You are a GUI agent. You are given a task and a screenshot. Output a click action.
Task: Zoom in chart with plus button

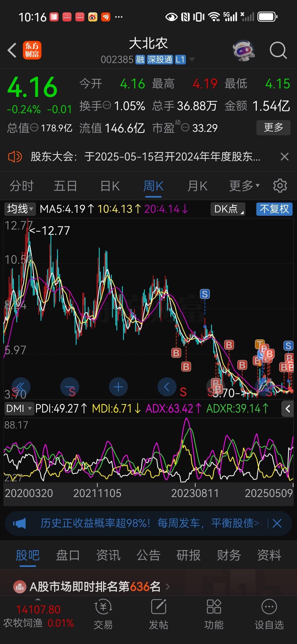point(118,387)
